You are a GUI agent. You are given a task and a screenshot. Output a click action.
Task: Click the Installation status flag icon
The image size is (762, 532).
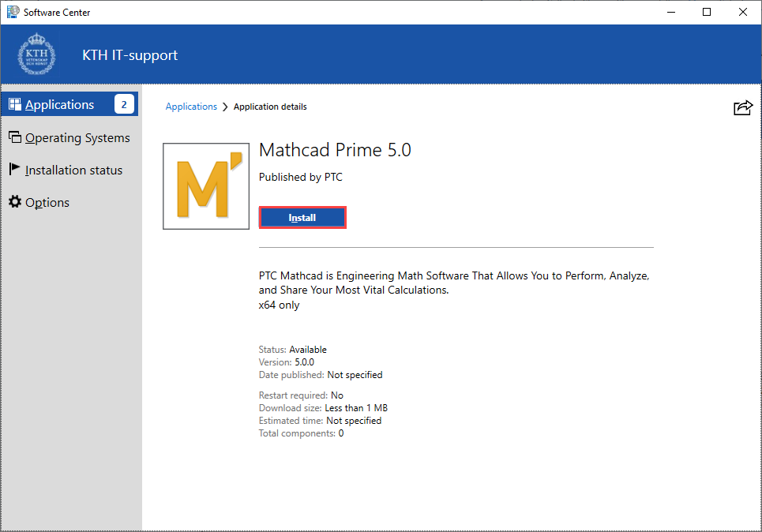[x=14, y=169]
